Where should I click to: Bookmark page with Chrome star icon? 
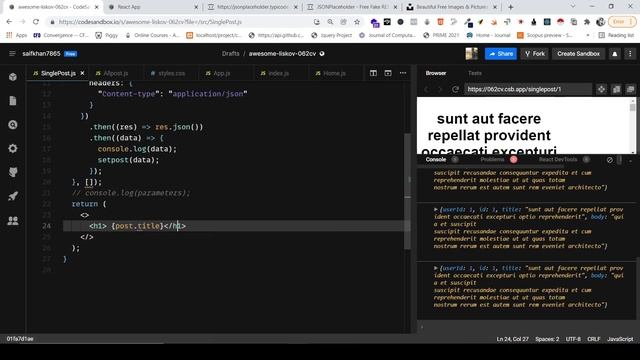point(357,22)
